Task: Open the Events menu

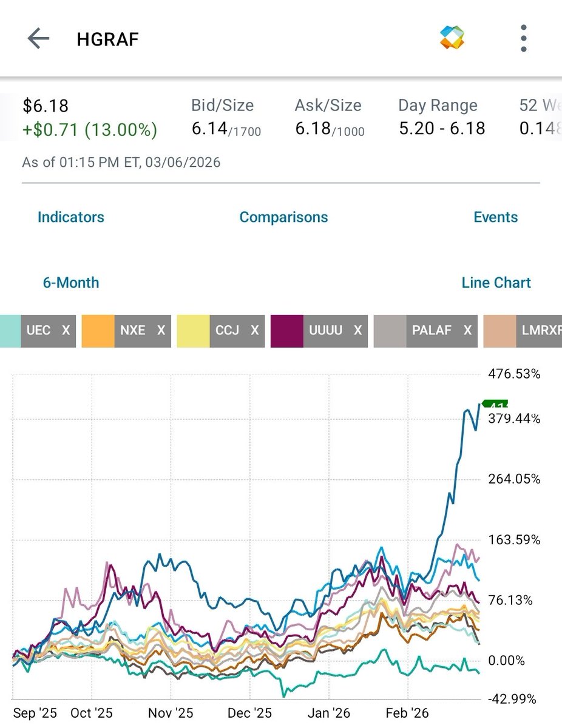Action: click(496, 217)
